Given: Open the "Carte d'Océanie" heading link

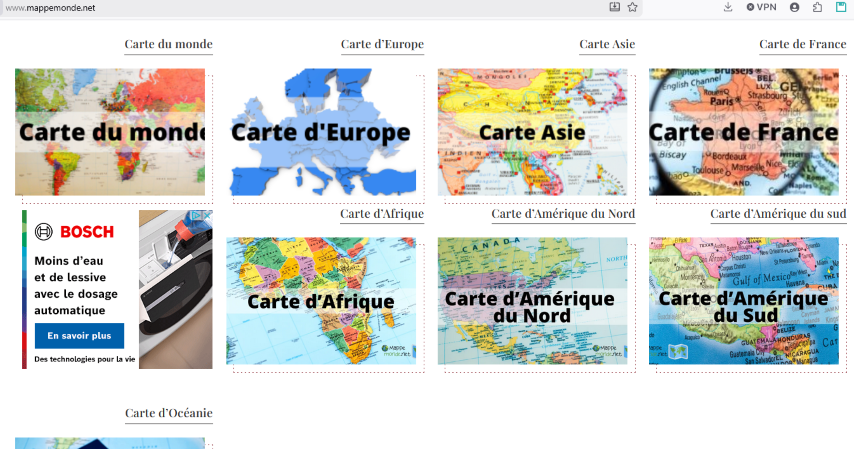Looking at the screenshot, I should click(x=169, y=413).
